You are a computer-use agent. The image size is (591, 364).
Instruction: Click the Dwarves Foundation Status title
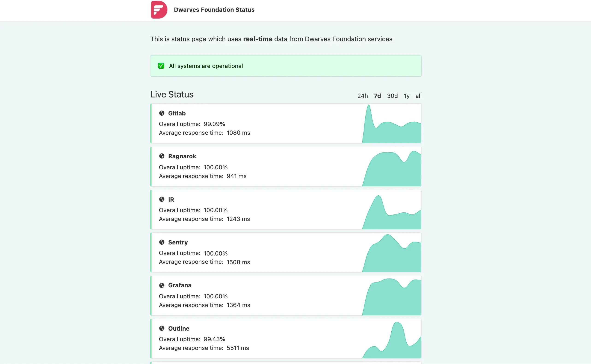pyautogui.click(x=214, y=10)
